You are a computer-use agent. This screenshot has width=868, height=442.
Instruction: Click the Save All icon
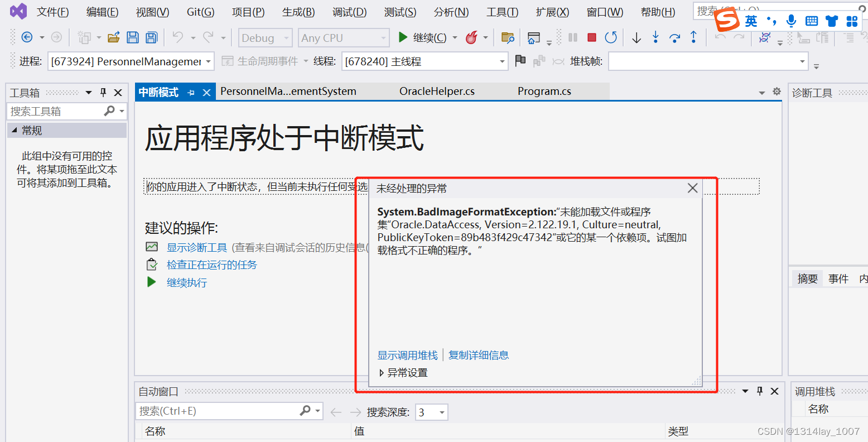click(151, 37)
